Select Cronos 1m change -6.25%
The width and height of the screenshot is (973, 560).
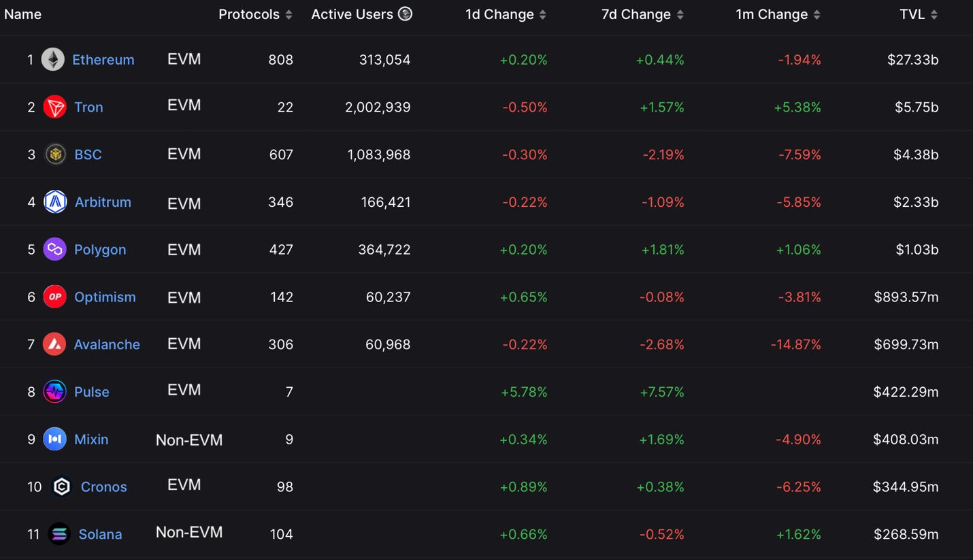799,487
